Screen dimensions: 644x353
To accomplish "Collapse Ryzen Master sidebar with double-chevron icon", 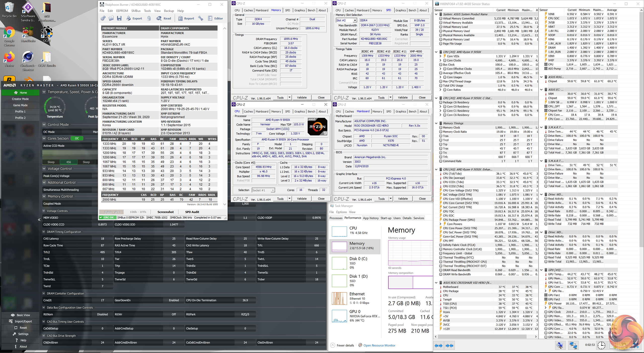I will pos(39,220).
